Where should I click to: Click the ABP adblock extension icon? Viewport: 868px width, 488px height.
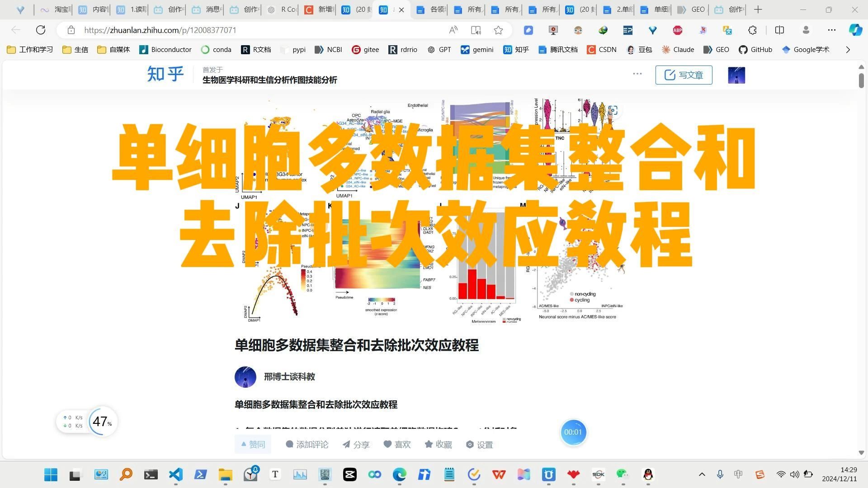click(x=677, y=30)
